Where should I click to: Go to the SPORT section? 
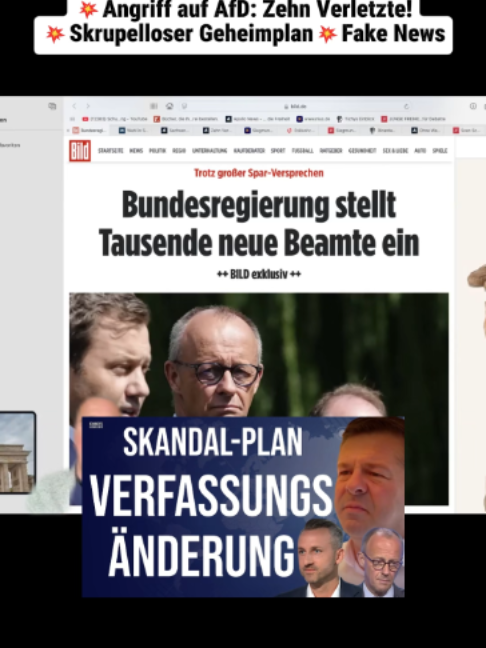pos(278,151)
